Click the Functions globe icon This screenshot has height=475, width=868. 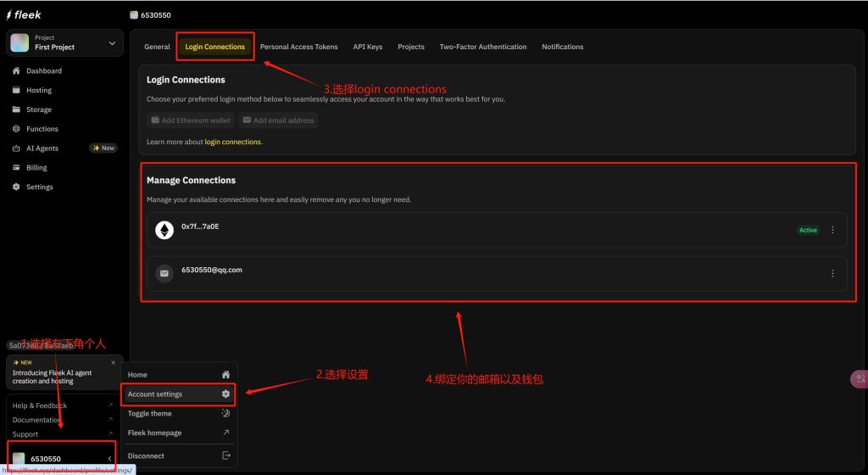tap(16, 128)
